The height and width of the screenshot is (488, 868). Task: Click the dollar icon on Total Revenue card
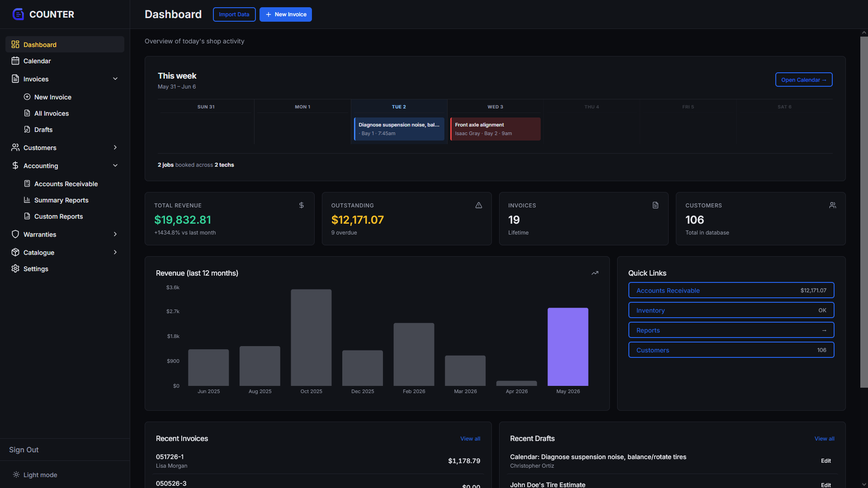pyautogui.click(x=302, y=205)
